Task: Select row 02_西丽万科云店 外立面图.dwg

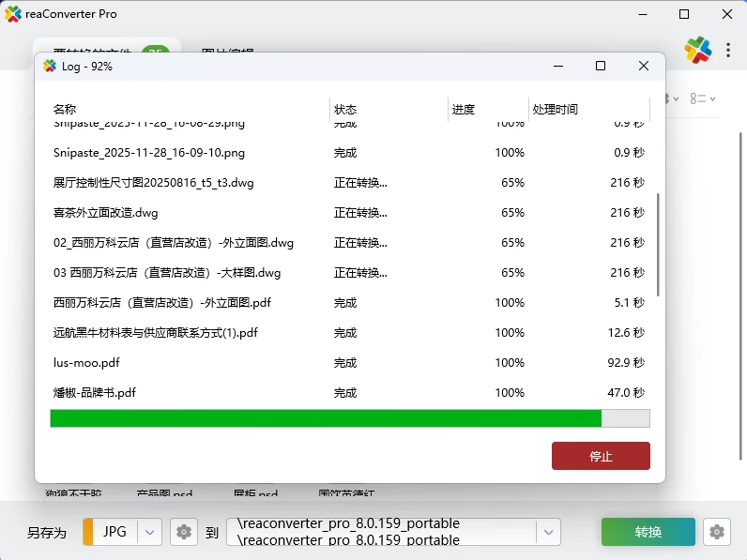Action: click(349, 242)
